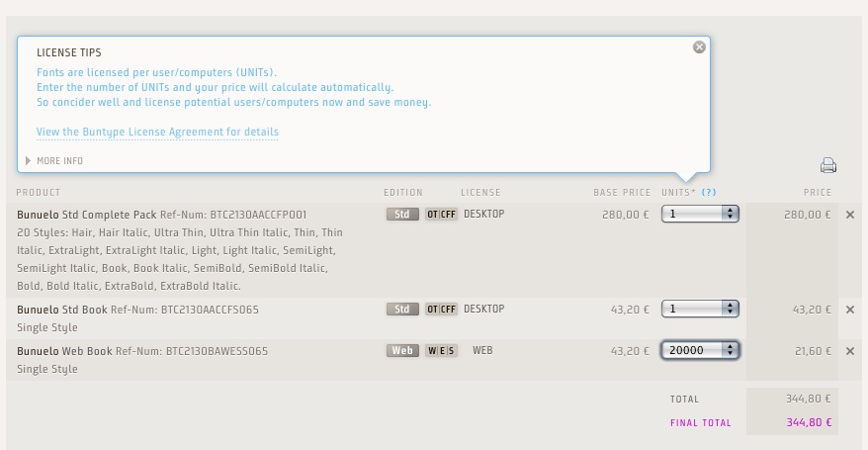Click Bunuelo Std Book product name
This screenshot has height=450, width=868.
click(61, 310)
